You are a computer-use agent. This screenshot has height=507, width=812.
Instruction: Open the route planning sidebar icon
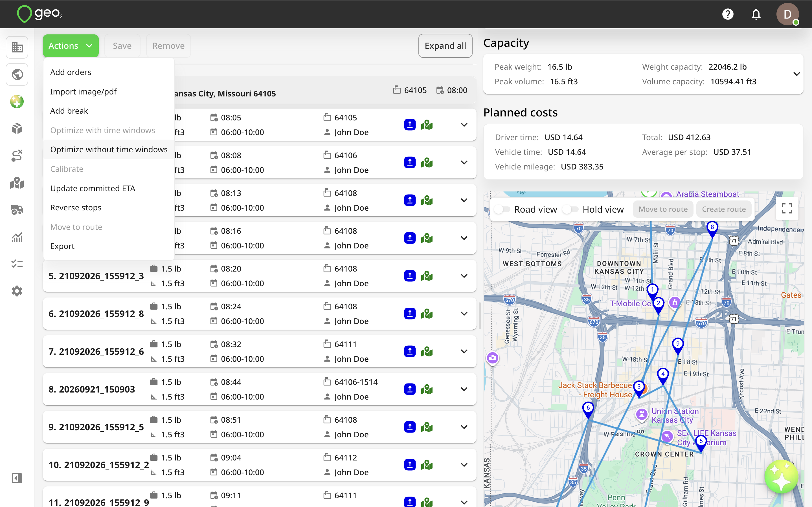[17, 156]
